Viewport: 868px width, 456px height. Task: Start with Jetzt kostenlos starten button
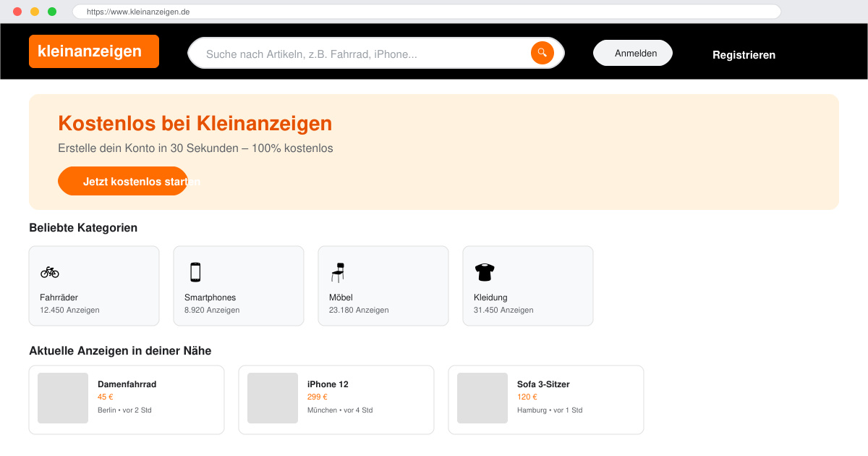(123, 181)
